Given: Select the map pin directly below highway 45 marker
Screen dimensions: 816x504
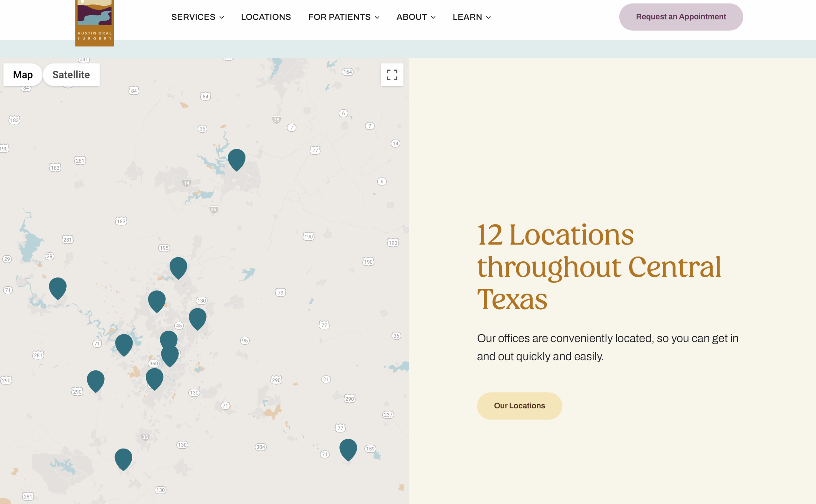Looking at the screenshot, I should tap(169, 338).
